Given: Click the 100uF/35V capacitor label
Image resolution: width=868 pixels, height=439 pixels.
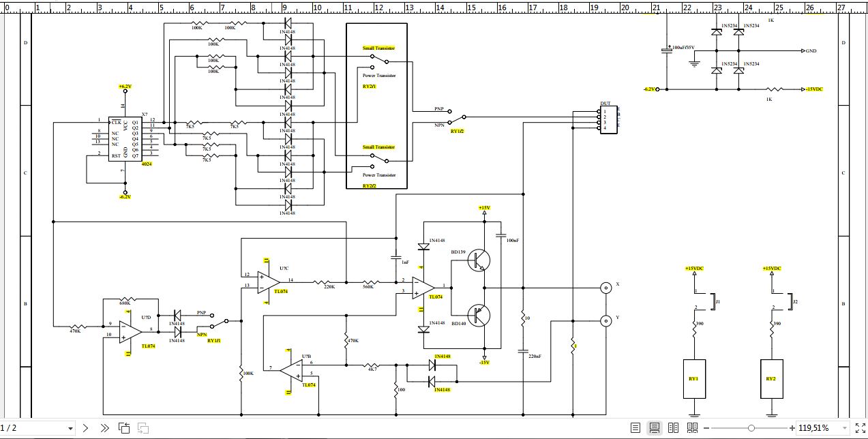Looking at the screenshot, I should tap(683, 48).
